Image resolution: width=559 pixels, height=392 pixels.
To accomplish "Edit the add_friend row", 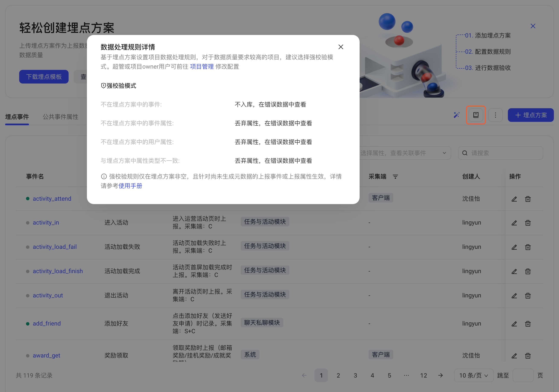I will [514, 324].
